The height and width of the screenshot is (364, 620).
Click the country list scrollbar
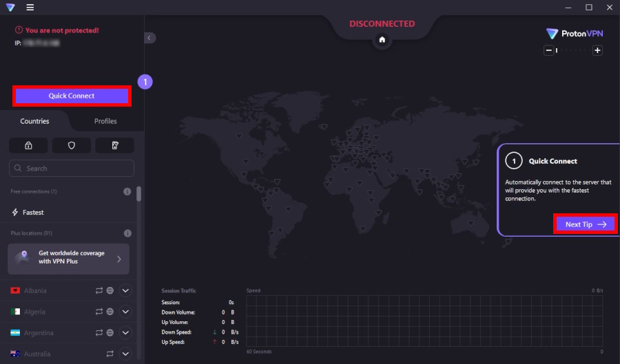138,194
